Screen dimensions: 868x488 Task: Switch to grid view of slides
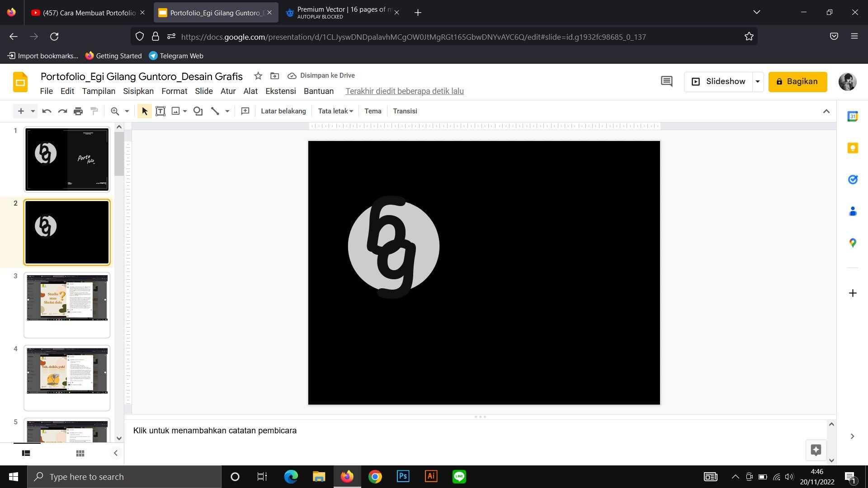tap(80, 453)
